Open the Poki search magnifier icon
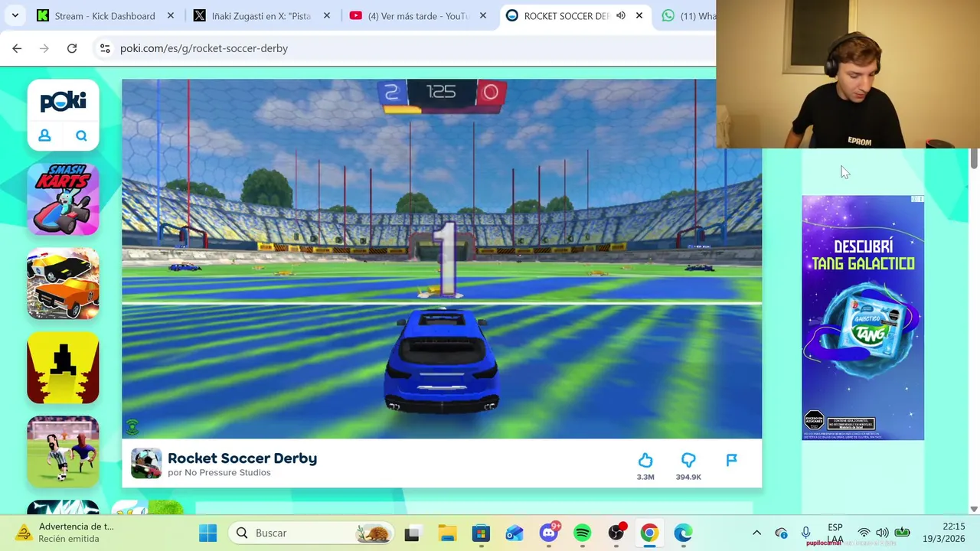This screenshot has width=980, height=551. click(x=81, y=135)
